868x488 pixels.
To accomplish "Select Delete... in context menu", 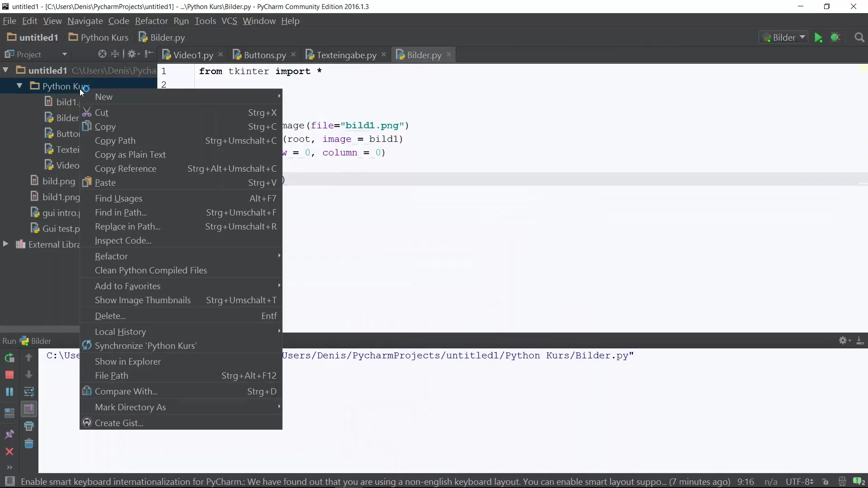I will pos(181,316).
